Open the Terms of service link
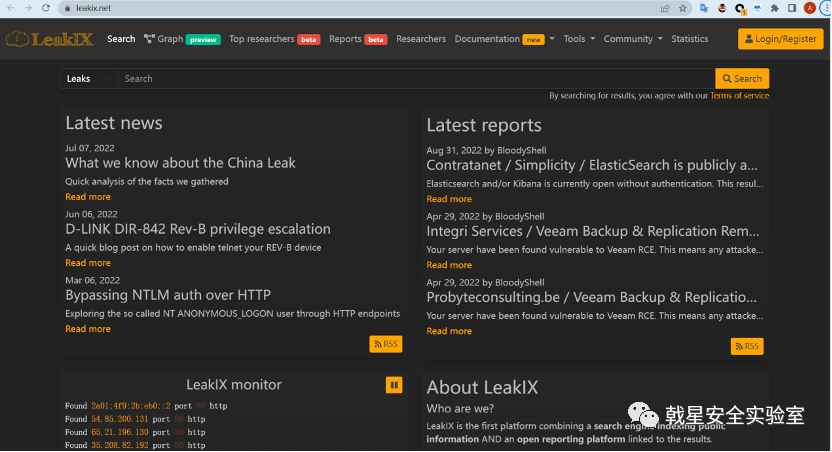 pos(739,95)
